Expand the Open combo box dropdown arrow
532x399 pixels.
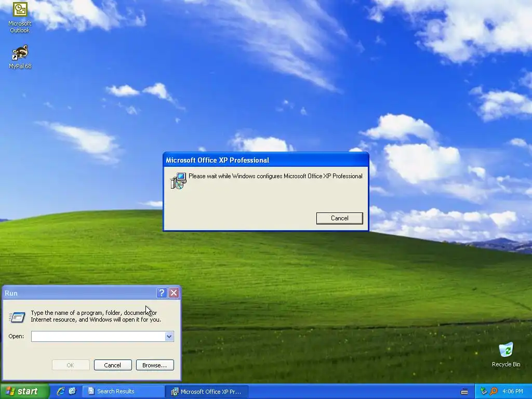click(169, 336)
